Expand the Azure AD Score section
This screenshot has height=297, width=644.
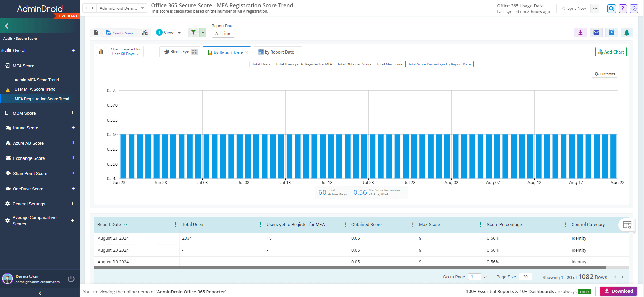[x=73, y=143]
